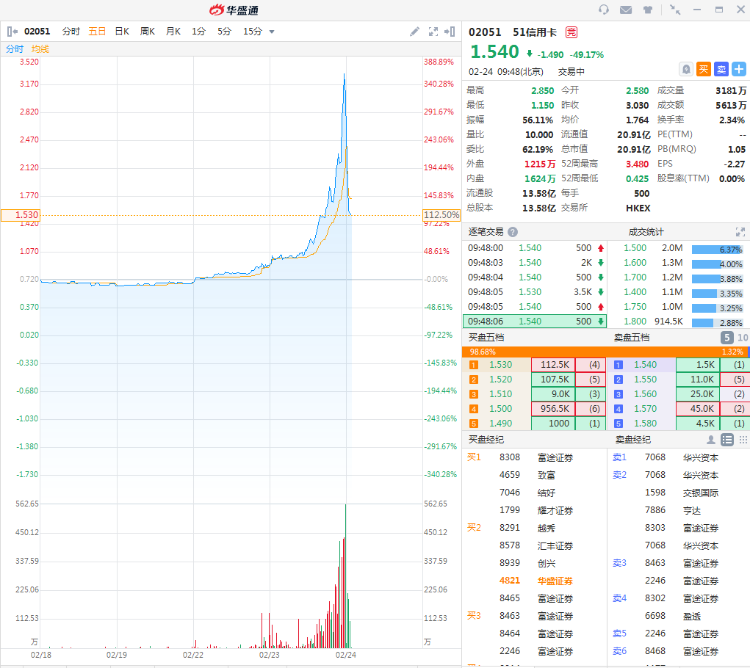This screenshot has height=668, width=750.
Task: Click the 华盛通 logo in title bar
Action: (x=234, y=10)
